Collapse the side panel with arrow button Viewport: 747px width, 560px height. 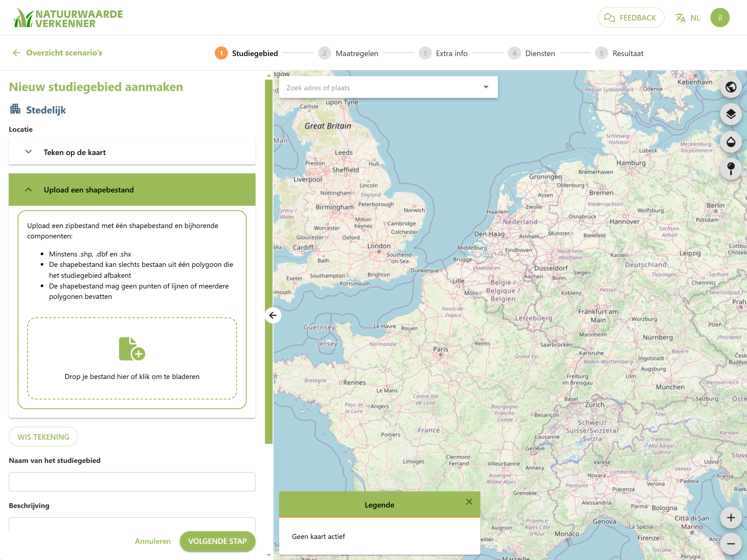pos(273,316)
